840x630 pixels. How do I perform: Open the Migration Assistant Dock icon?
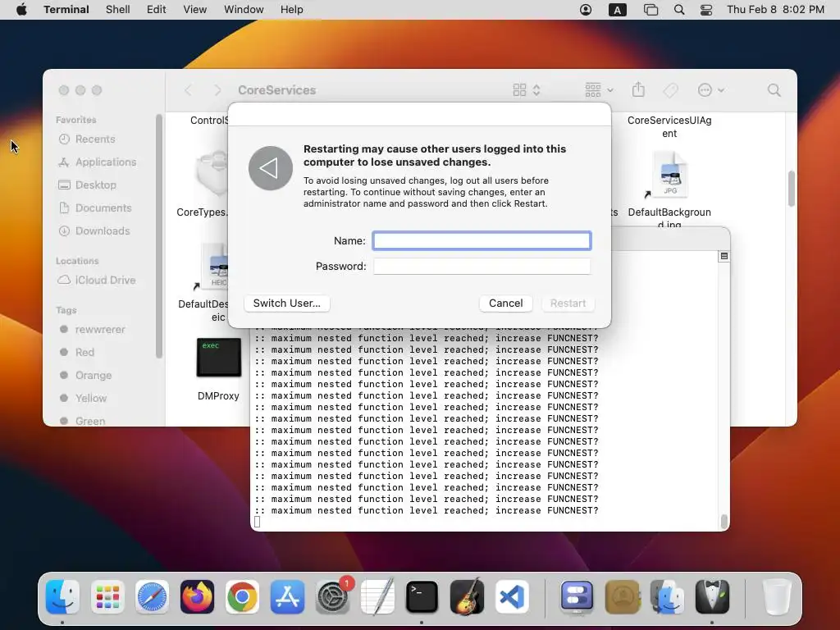click(667, 597)
